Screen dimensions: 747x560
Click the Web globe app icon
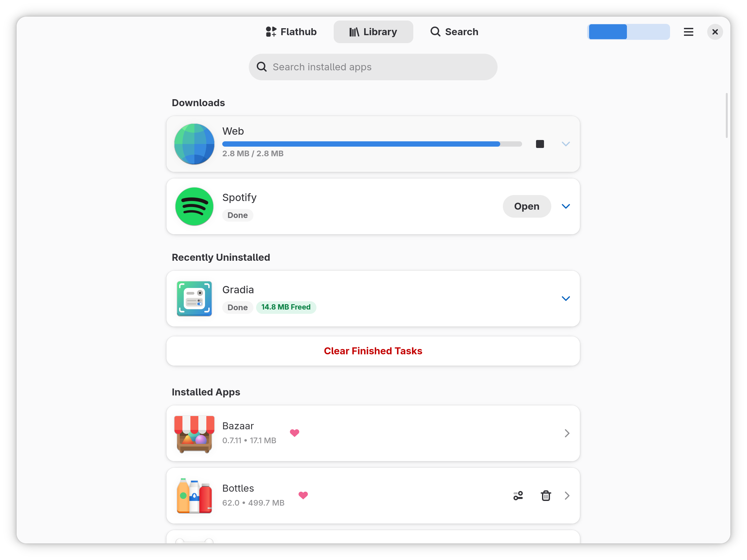[194, 144]
